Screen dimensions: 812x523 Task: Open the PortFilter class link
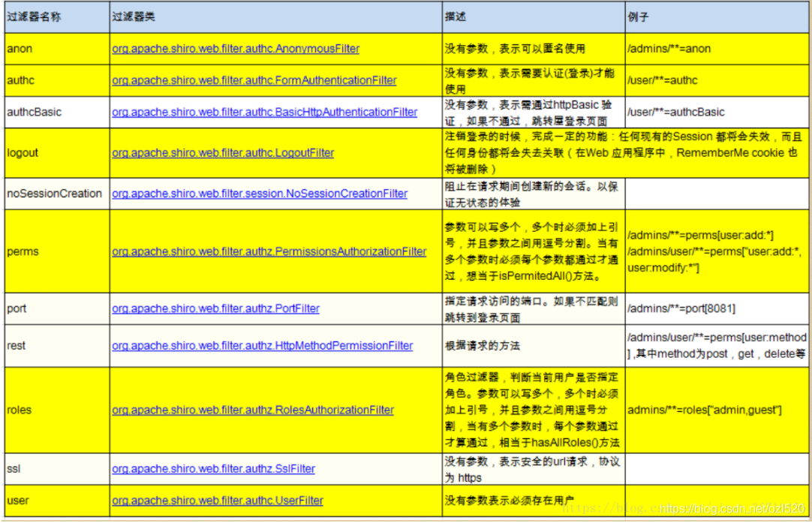[x=215, y=308]
